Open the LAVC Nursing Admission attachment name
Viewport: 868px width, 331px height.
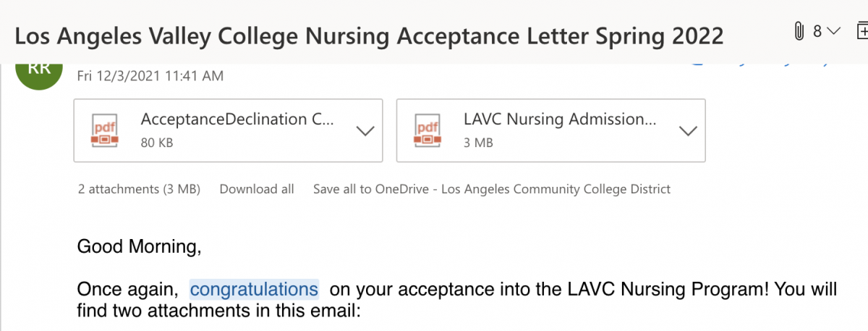[561, 120]
